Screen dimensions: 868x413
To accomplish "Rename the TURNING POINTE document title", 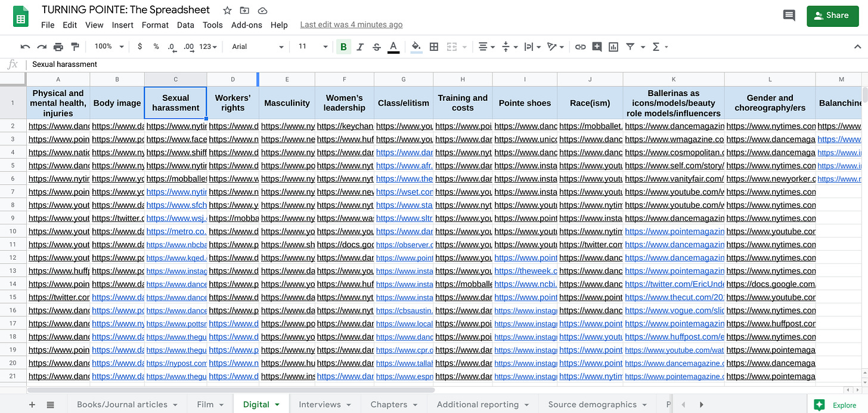I will [126, 10].
